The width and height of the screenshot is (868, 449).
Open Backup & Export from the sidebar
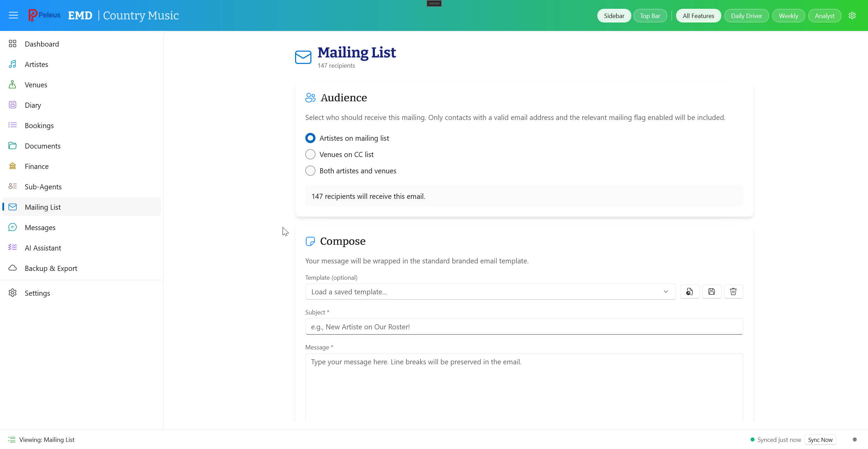click(51, 268)
